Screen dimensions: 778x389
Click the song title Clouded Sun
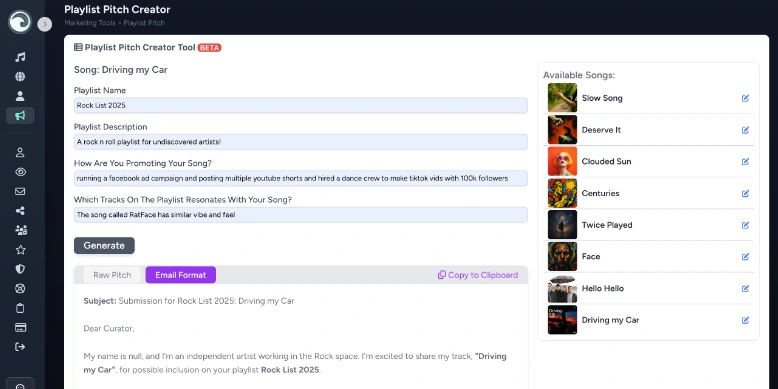606,162
